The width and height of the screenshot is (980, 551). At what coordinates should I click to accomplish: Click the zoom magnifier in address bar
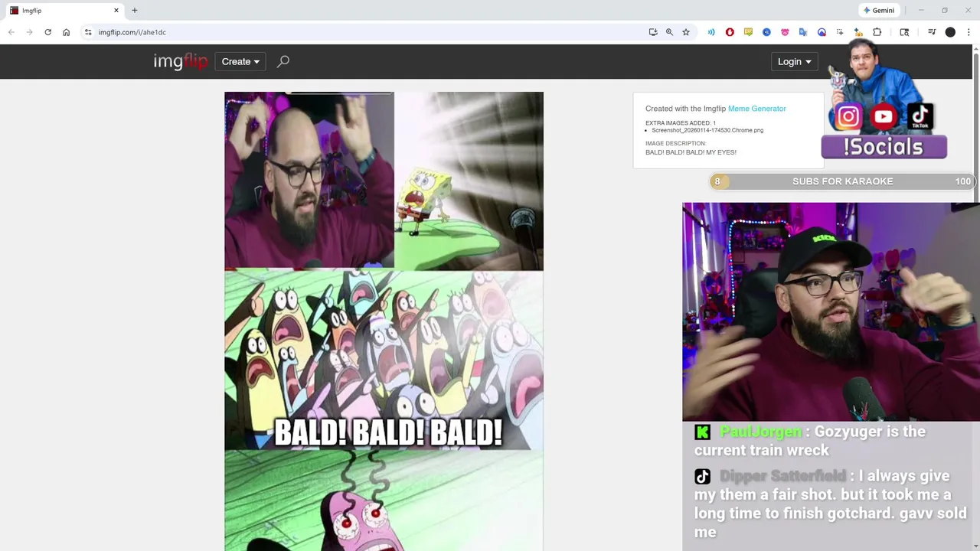coord(669,32)
